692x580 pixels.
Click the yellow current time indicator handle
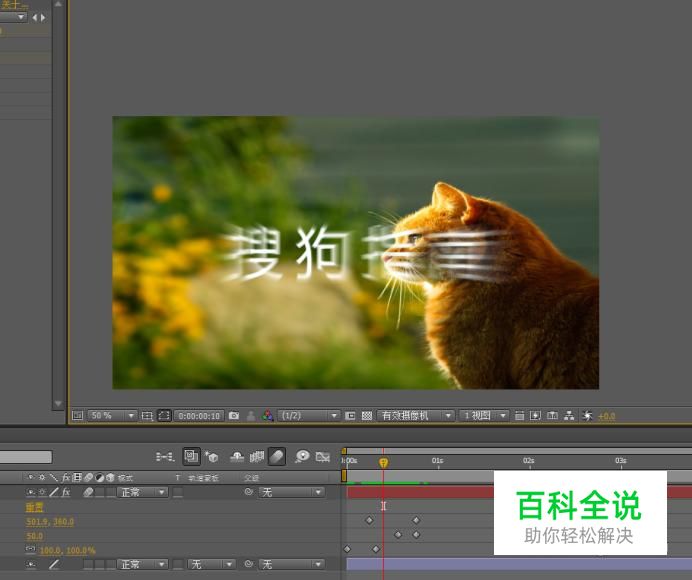tap(384, 462)
